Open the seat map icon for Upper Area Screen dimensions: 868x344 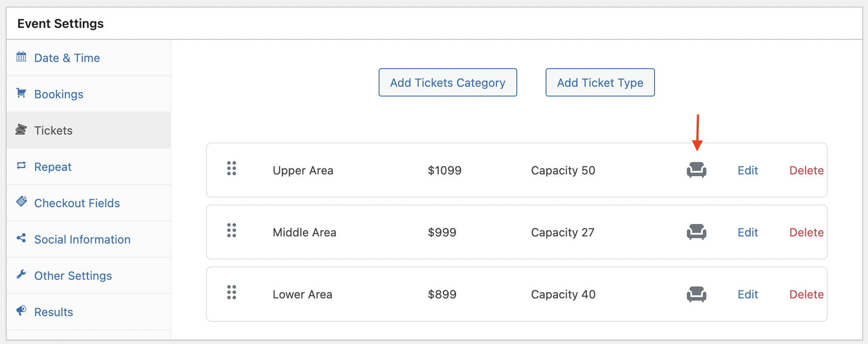point(697,170)
